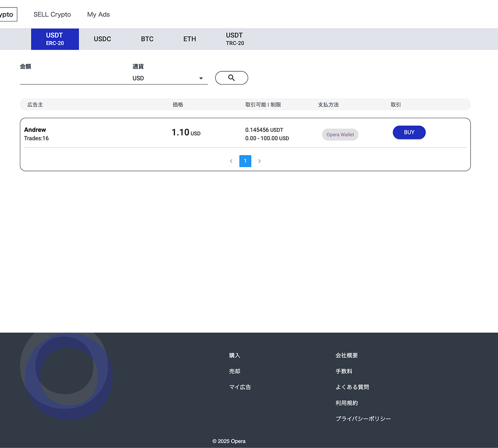Open My Ads in top navigation
Image resolution: width=498 pixels, height=448 pixels.
click(98, 15)
